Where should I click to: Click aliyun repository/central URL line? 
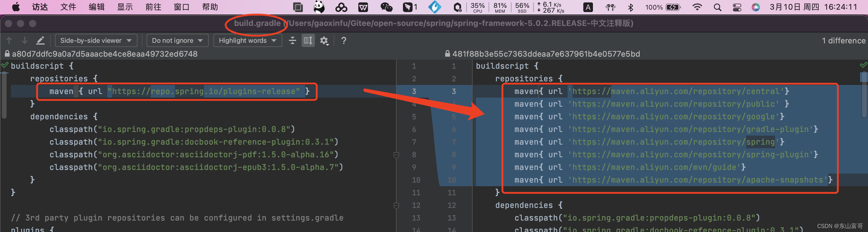pos(652,91)
